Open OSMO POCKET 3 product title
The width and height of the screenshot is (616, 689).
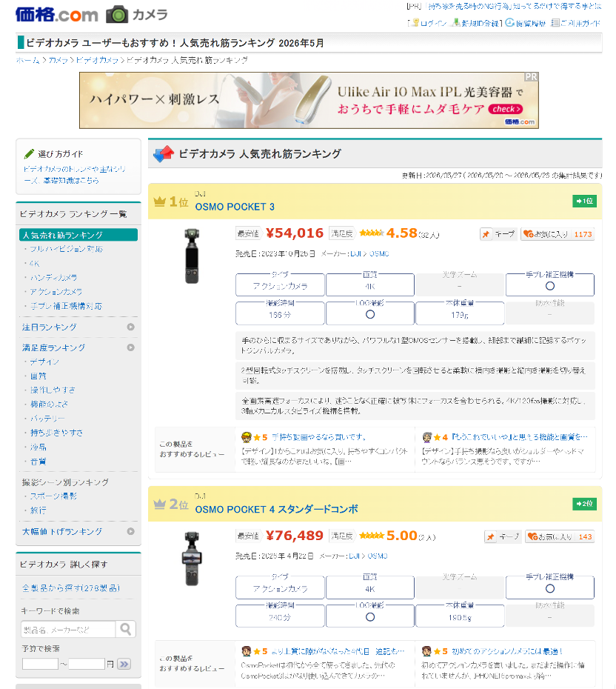[235, 207]
